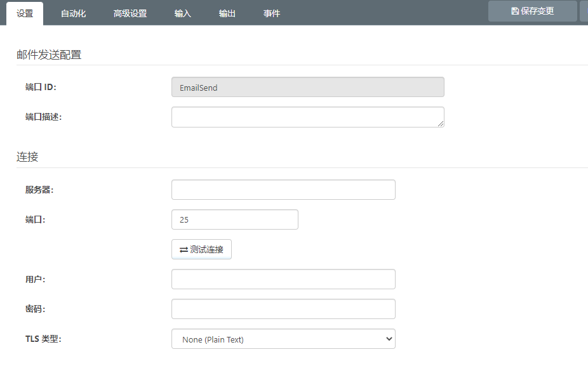
Task: Click the 密码 input field
Action: [283, 309]
